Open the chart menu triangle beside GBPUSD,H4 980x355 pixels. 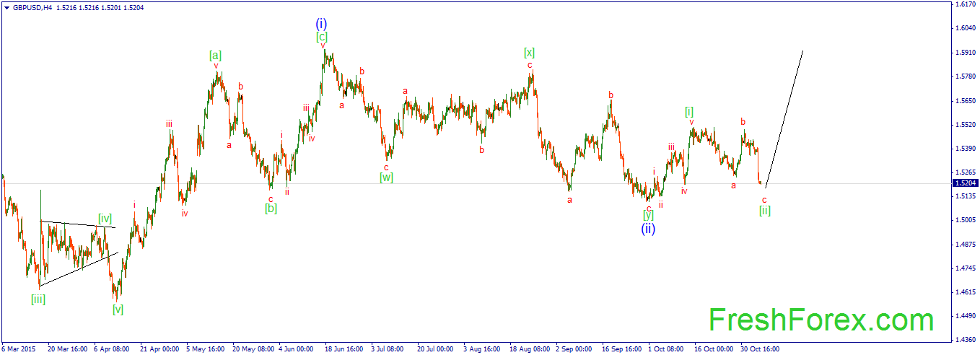[x=6, y=6]
